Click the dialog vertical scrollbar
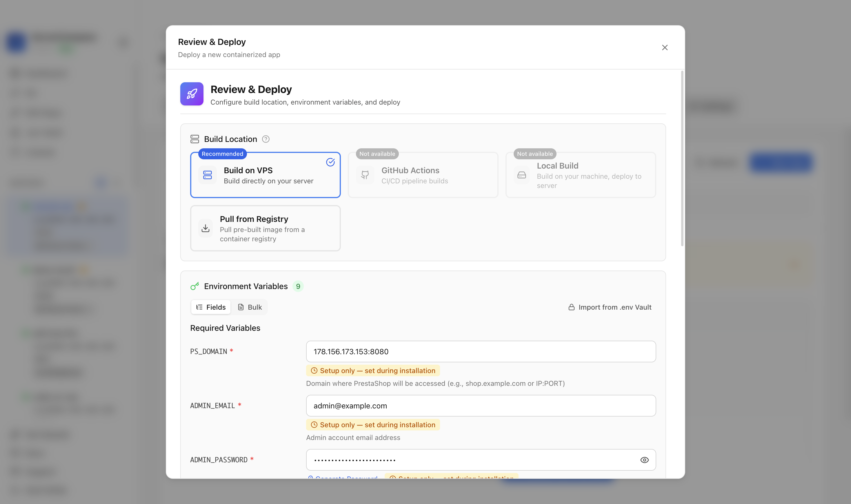The height and width of the screenshot is (504, 851). 682,158
